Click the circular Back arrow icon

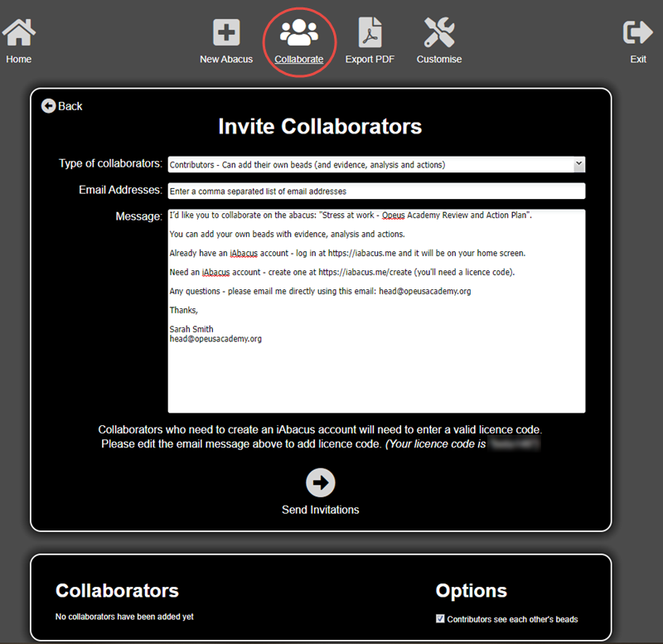51,106
